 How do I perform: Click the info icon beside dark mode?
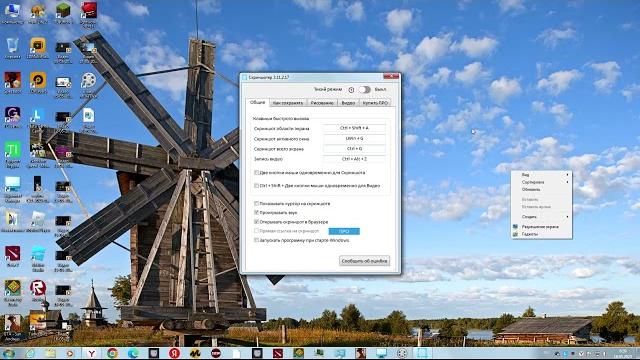pyautogui.click(x=351, y=89)
